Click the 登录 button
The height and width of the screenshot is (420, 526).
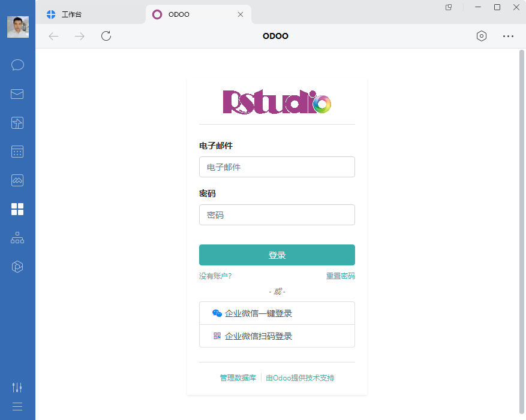277,255
